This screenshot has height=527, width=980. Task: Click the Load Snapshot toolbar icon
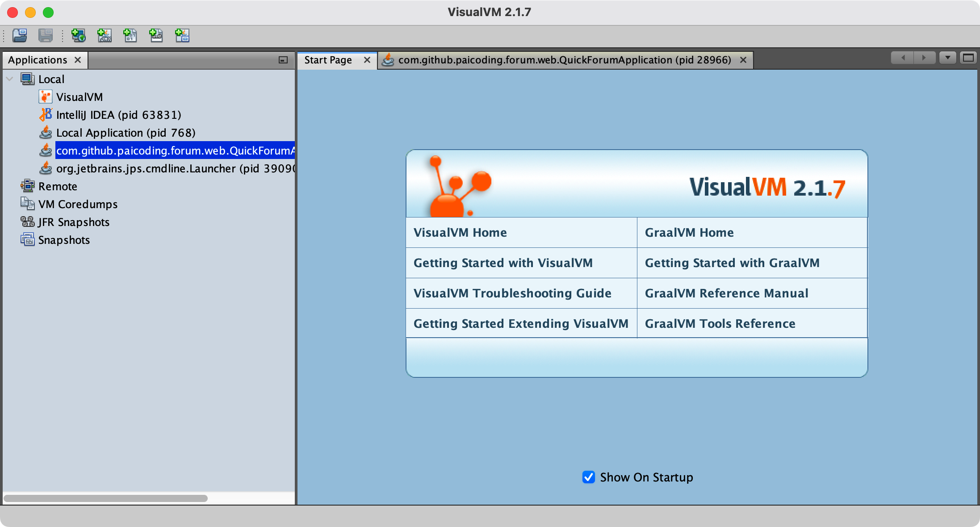pos(20,35)
